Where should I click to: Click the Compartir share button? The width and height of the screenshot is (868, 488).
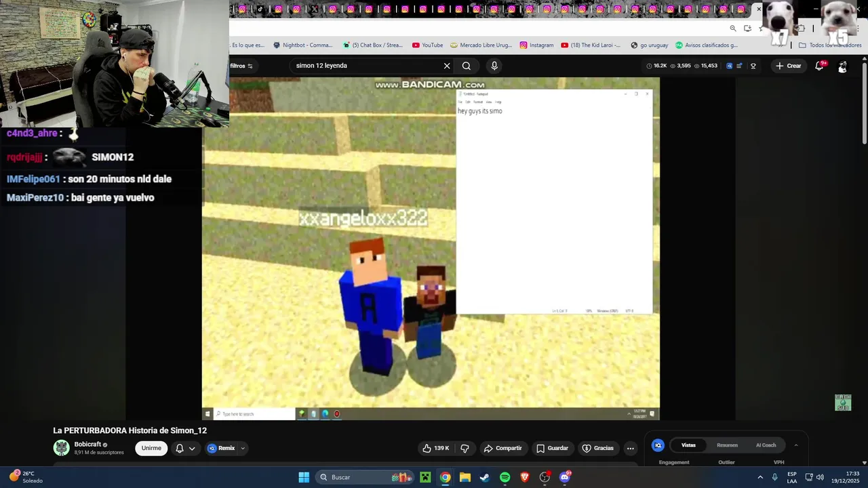click(502, 448)
